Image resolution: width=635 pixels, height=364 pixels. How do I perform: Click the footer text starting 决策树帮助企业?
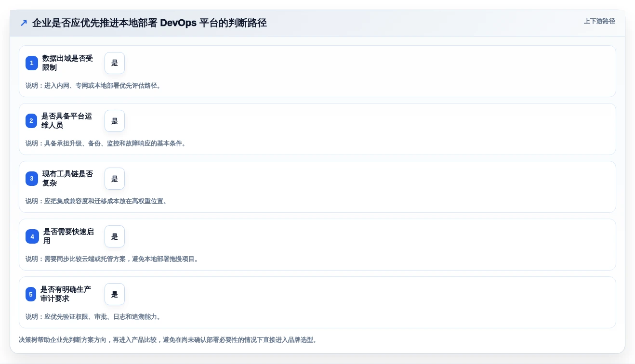click(168, 340)
